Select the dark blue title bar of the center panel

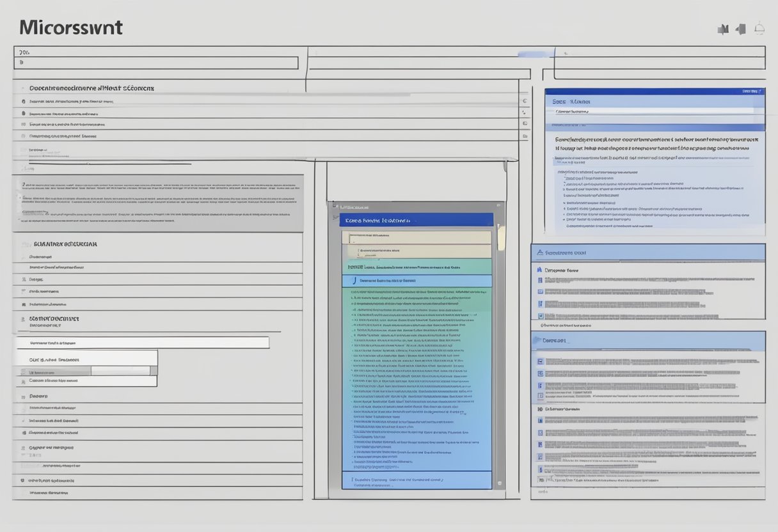coord(416,220)
